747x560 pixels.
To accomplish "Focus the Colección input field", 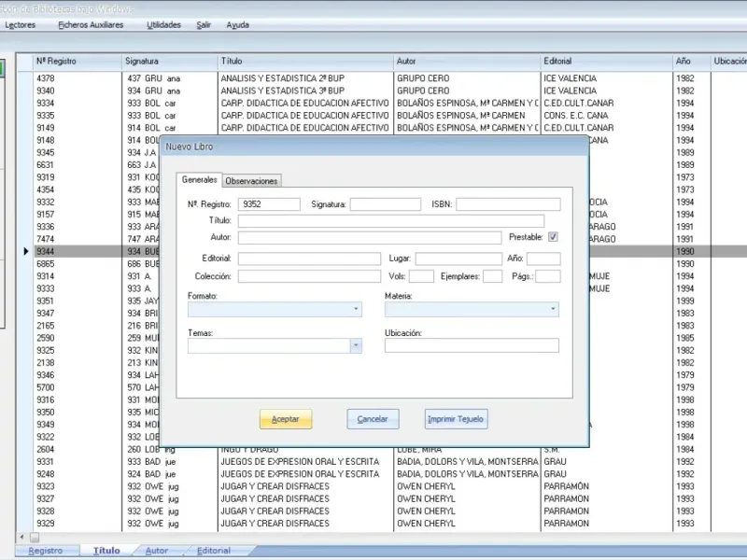I will [x=309, y=276].
